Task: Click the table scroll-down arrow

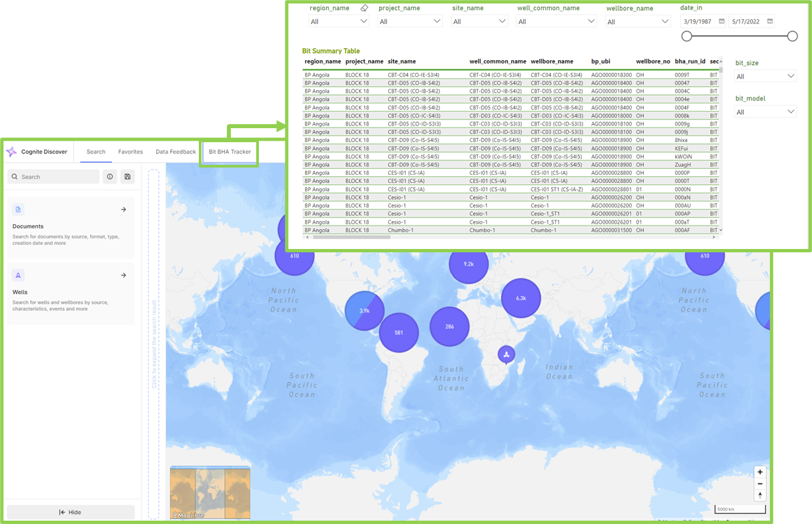Action: pyautogui.click(x=720, y=230)
